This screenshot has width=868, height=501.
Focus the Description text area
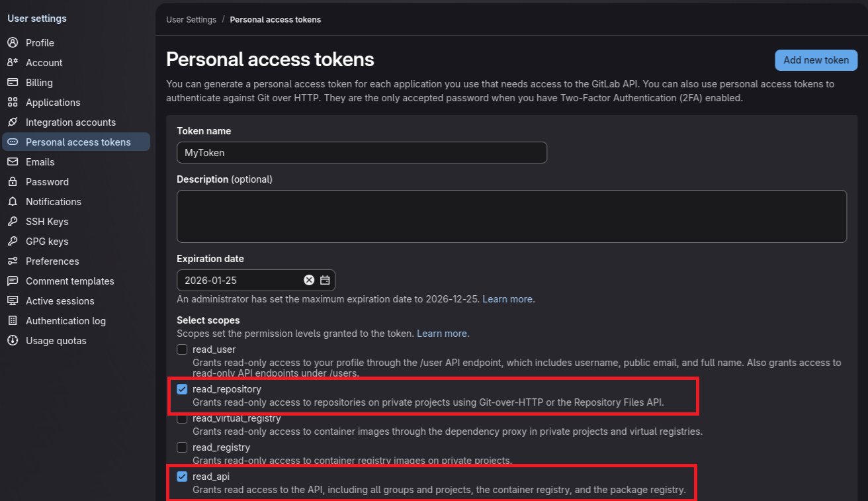tap(511, 216)
